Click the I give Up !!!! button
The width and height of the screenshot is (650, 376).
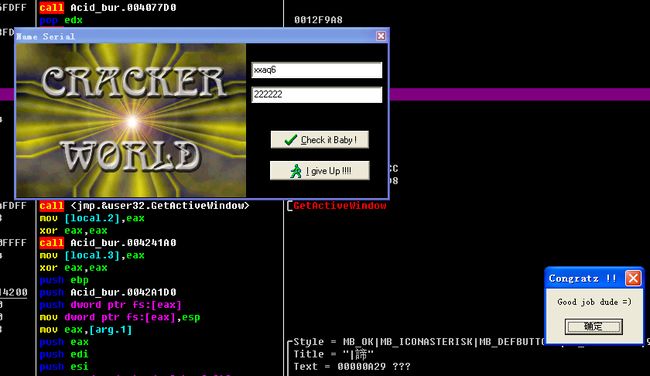pyautogui.click(x=320, y=170)
